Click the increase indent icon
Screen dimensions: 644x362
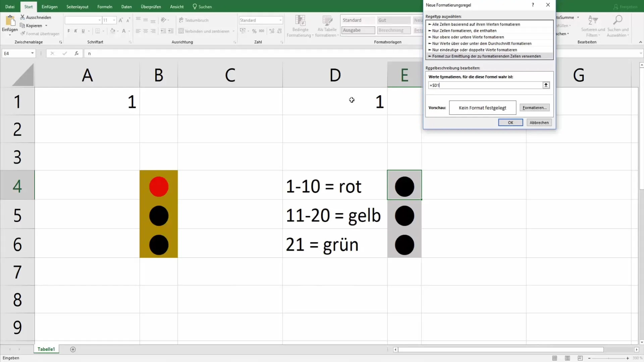(x=171, y=31)
